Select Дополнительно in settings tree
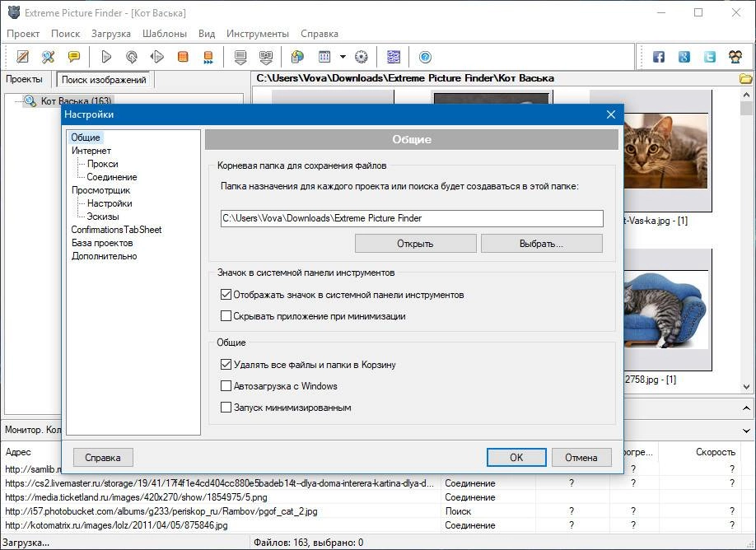Viewport: 756px width, 550px height. coord(104,256)
